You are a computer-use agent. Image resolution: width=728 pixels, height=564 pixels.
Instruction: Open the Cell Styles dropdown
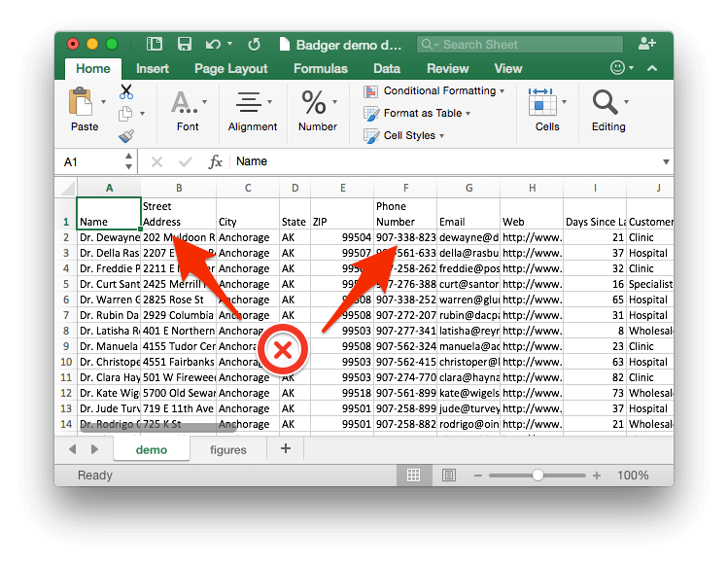pos(404,136)
